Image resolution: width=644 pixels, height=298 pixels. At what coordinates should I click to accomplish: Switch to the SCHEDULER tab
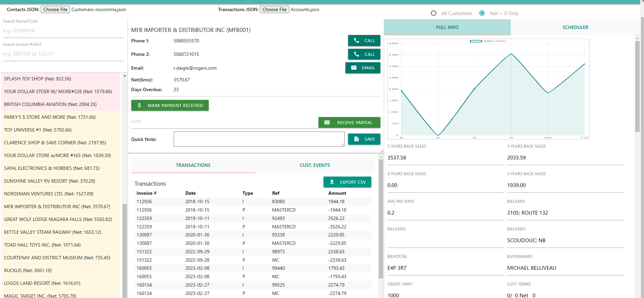pos(575,27)
